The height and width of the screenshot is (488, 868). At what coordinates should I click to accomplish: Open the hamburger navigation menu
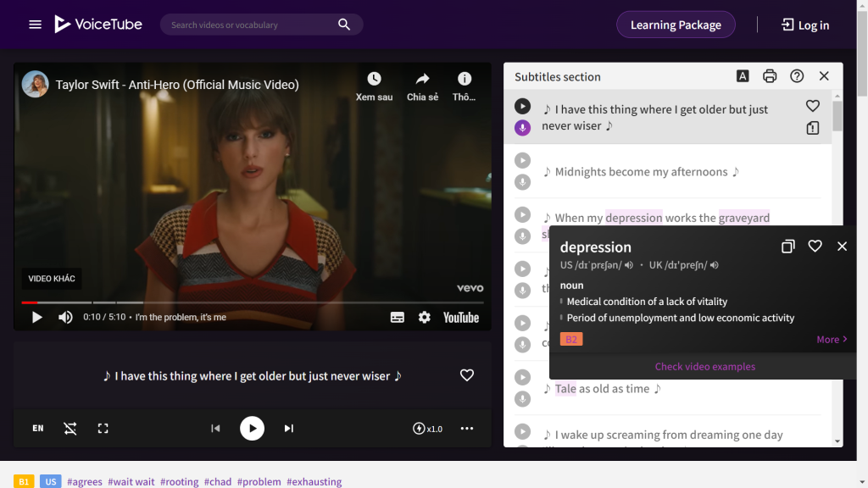[35, 25]
